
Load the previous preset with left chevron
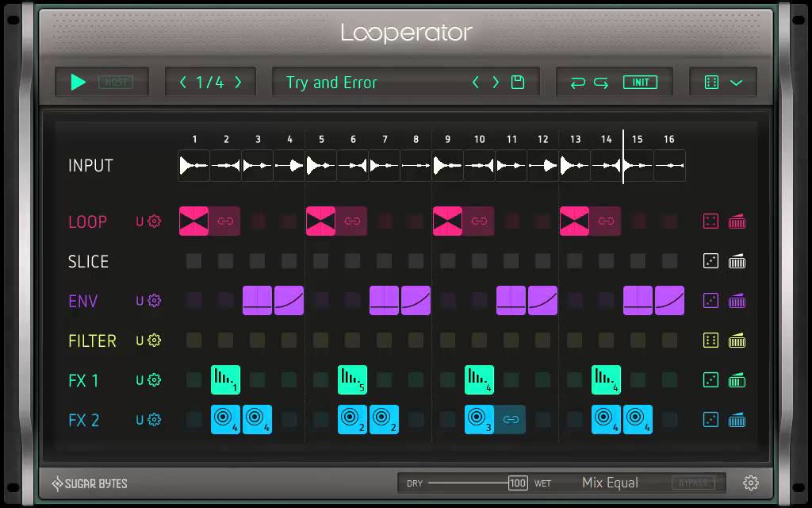click(x=476, y=82)
